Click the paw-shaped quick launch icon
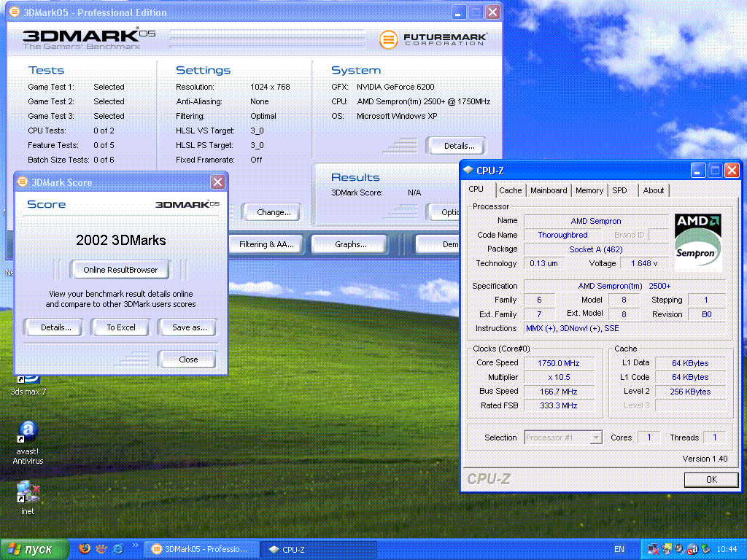Screen dimensions: 747x560 coord(101,549)
